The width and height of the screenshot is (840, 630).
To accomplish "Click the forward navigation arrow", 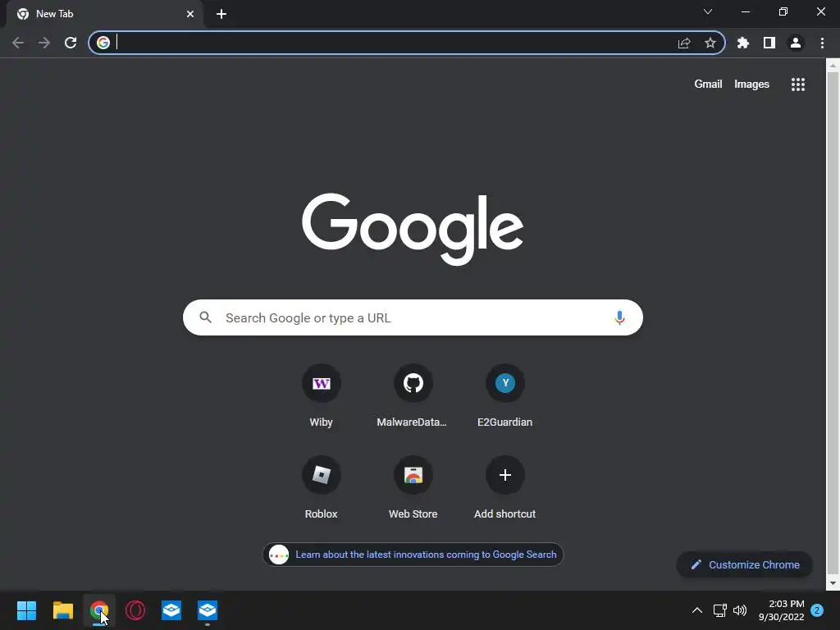I will click(44, 43).
